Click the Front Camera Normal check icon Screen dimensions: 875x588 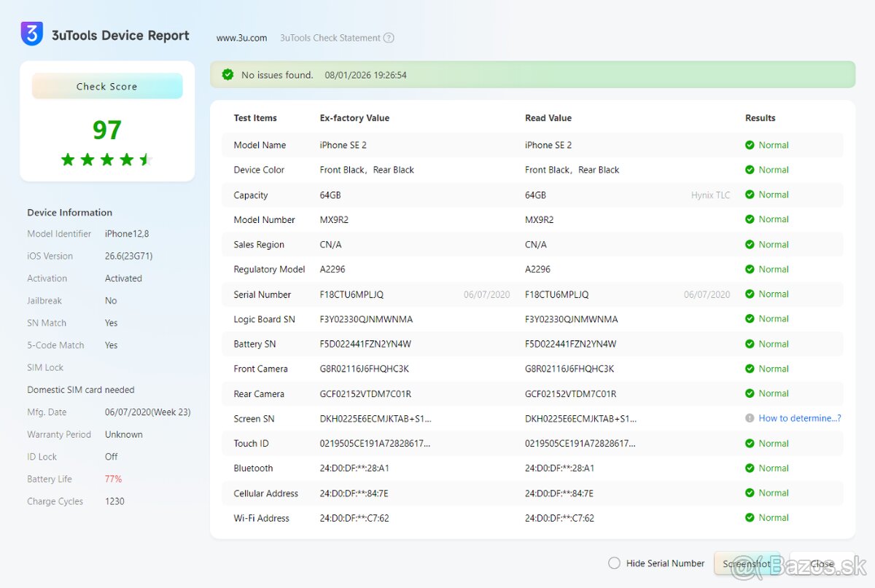pyautogui.click(x=750, y=369)
